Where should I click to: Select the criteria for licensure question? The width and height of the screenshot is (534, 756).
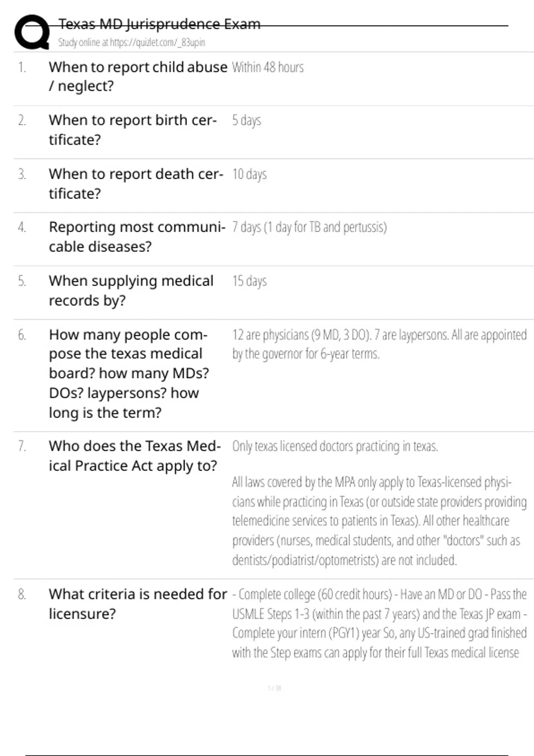click(x=138, y=603)
